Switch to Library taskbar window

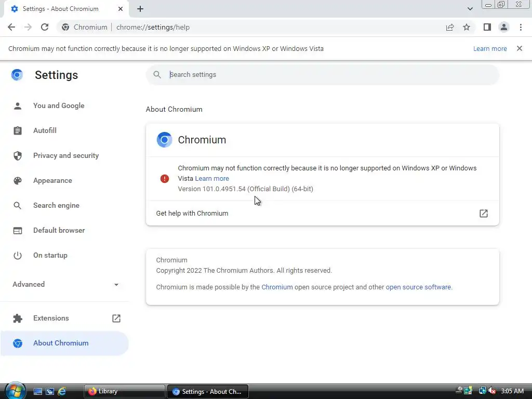(x=124, y=392)
